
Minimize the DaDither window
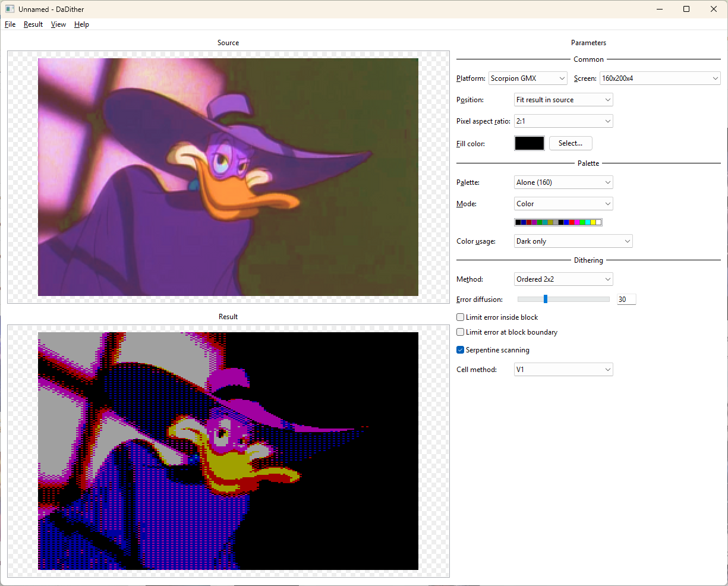660,9
